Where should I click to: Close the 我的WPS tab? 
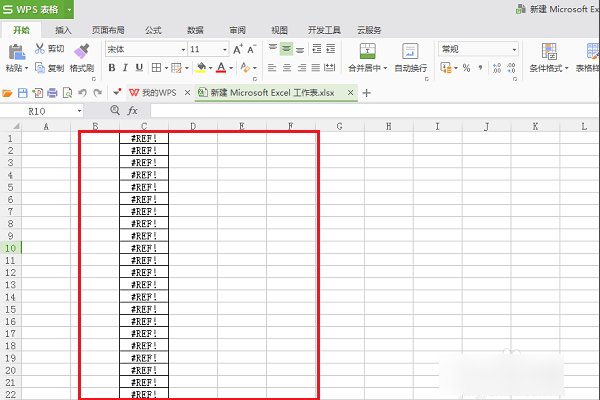[187, 93]
